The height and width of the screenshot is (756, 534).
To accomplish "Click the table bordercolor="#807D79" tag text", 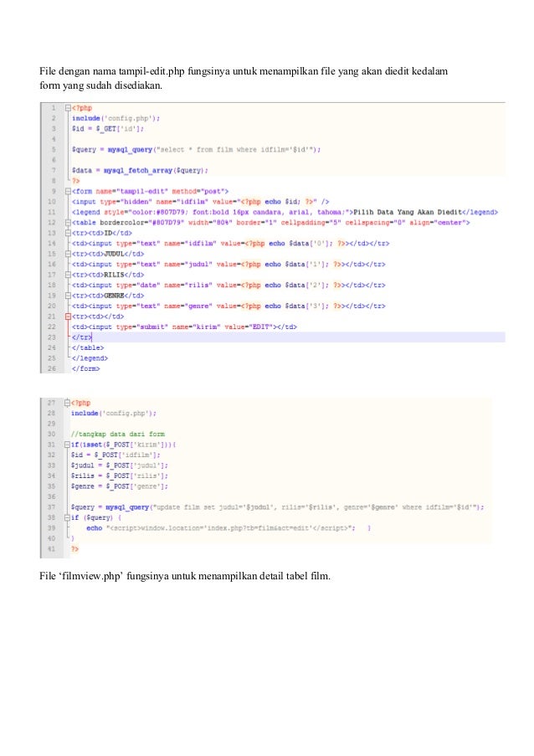I will click(271, 223).
